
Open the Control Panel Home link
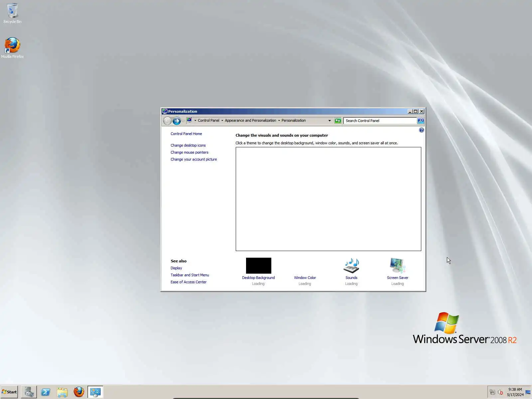186,134
